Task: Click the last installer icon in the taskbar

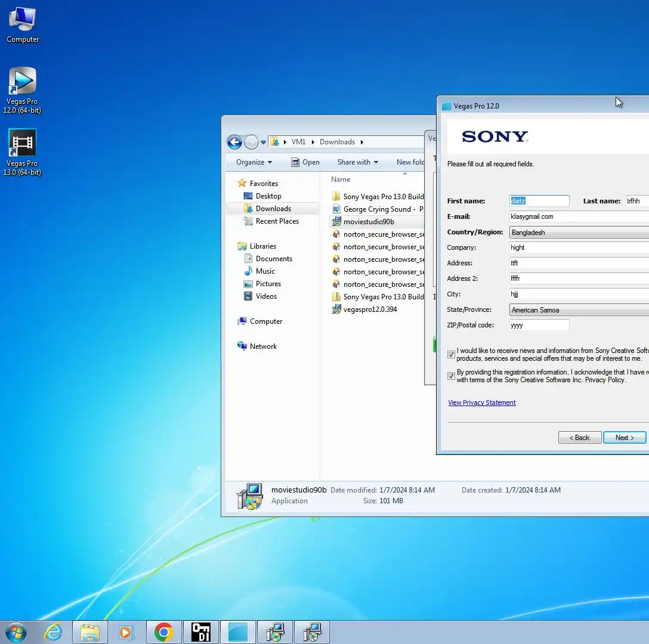Action: pos(311,632)
